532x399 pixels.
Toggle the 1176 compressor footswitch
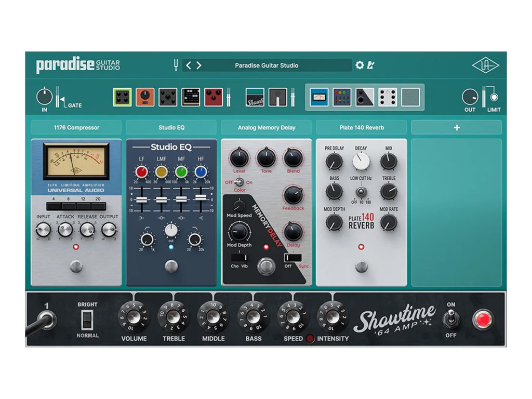(x=76, y=267)
